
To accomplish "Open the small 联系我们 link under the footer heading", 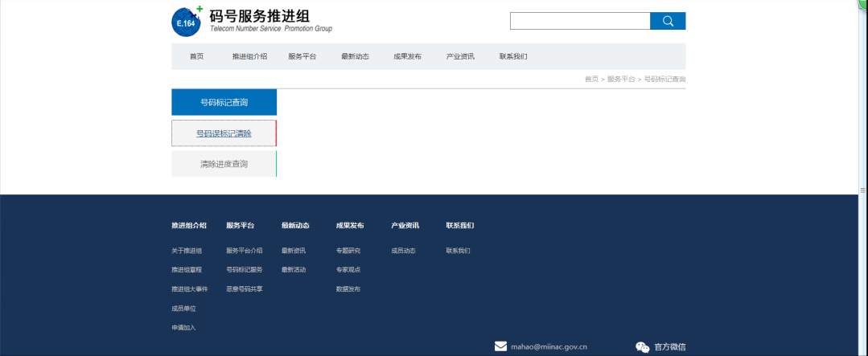I will (x=459, y=251).
